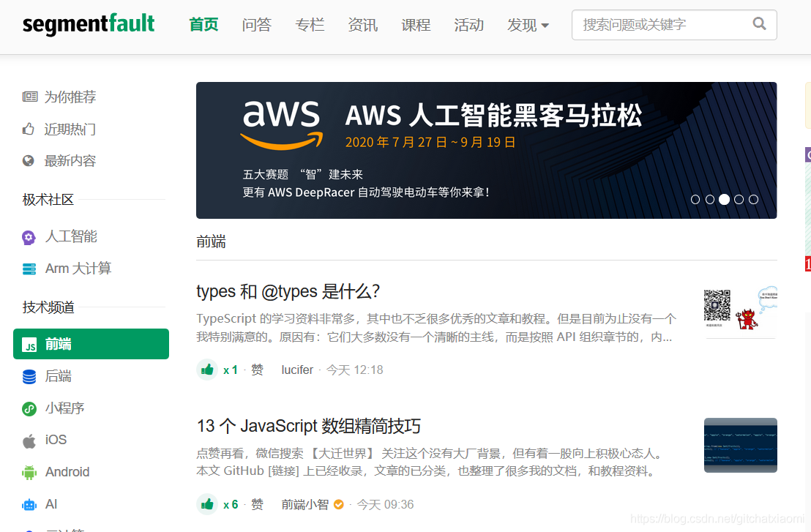This screenshot has width=811, height=532.
Task: Click the newspaper icon beside 为你推荐
Action: tap(29, 97)
